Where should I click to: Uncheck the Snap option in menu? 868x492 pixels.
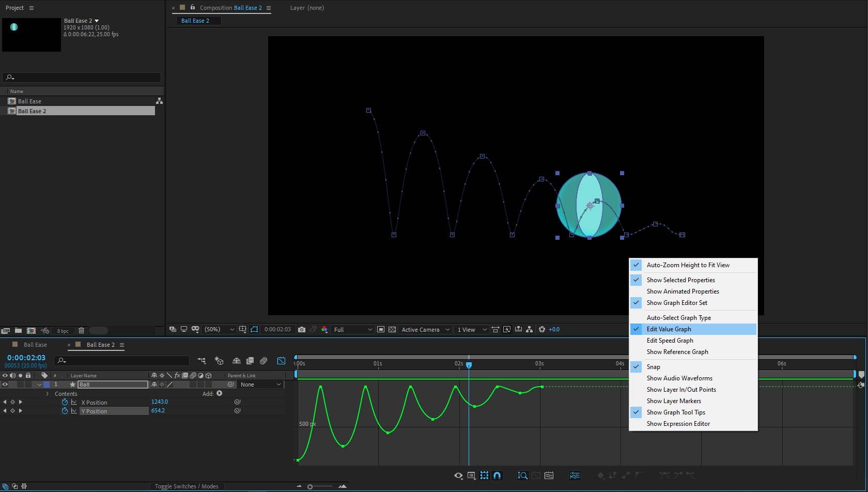pos(653,367)
